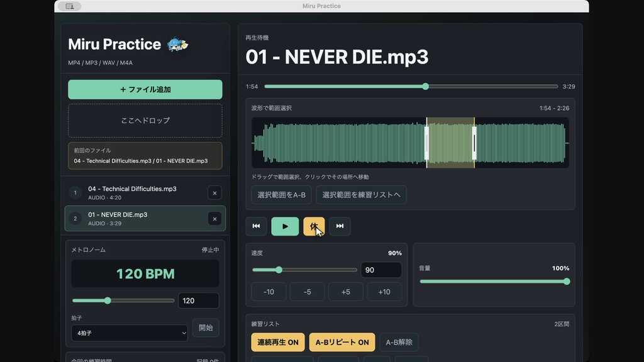
Task: Skip to the next track icon
Action: (x=340, y=226)
